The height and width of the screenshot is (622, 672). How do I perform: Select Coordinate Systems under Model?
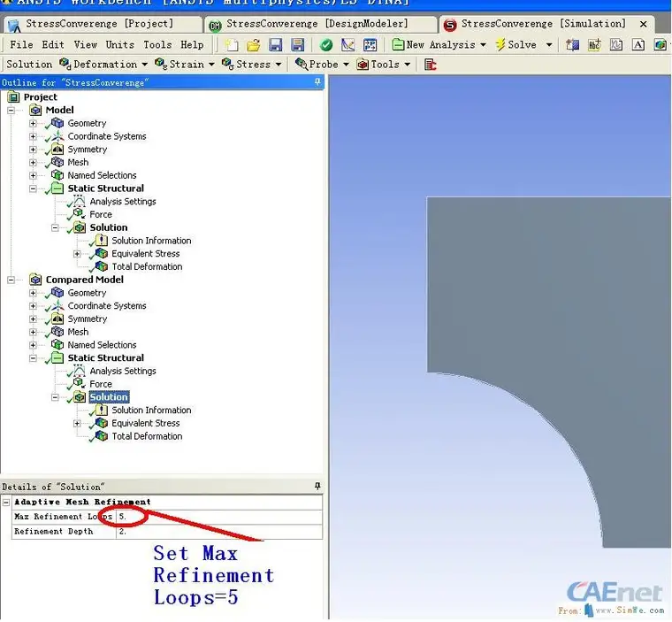pyautogui.click(x=107, y=136)
